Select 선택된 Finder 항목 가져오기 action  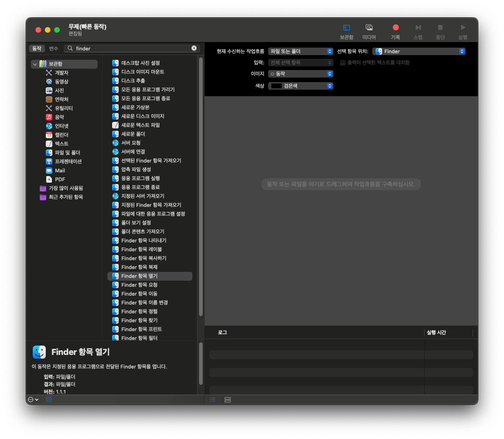(151, 161)
